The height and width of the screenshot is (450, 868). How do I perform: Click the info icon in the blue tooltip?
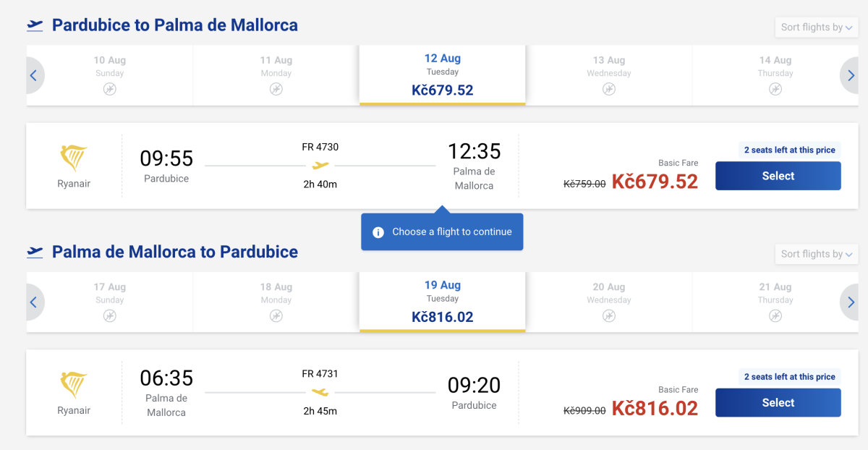378,232
